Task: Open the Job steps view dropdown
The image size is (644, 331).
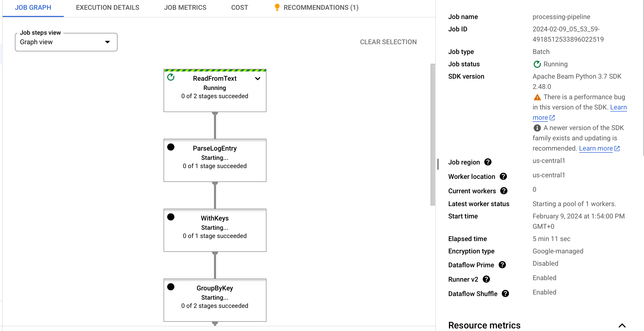Action: [66, 42]
